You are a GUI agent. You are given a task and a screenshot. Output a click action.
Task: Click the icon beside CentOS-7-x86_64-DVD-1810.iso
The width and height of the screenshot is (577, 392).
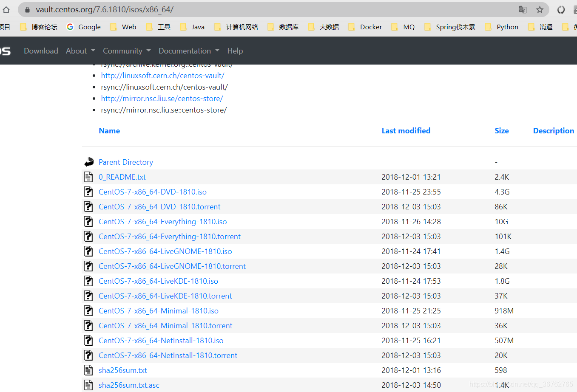coord(88,192)
